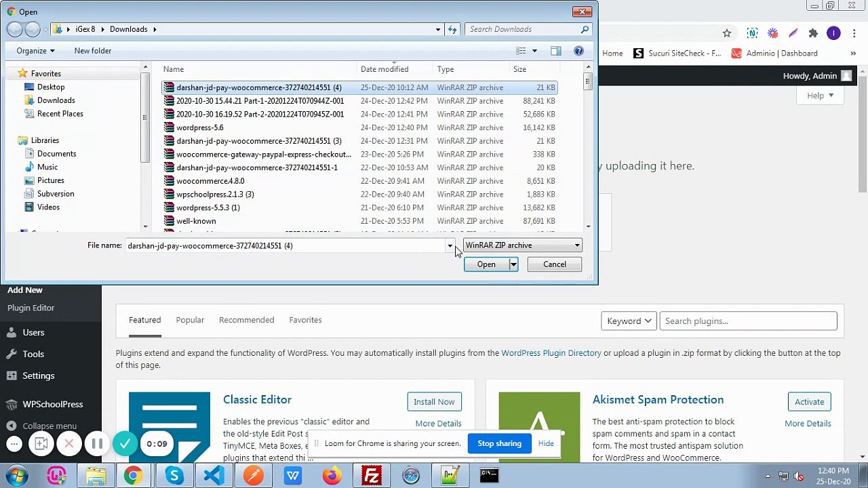The image size is (868, 488).
Task: Click New folder in dialog toolbar
Action: point(93,51)
